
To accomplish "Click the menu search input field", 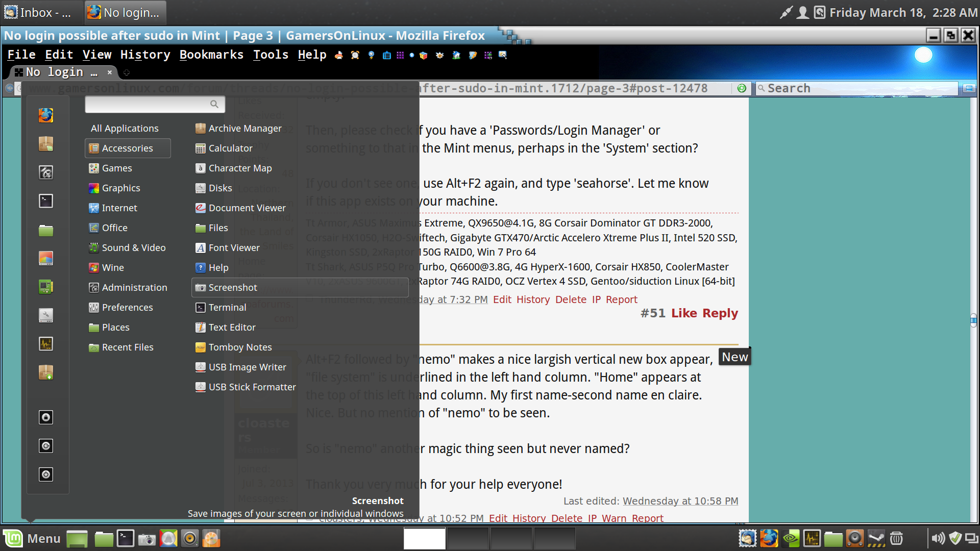I will [155, 104].
